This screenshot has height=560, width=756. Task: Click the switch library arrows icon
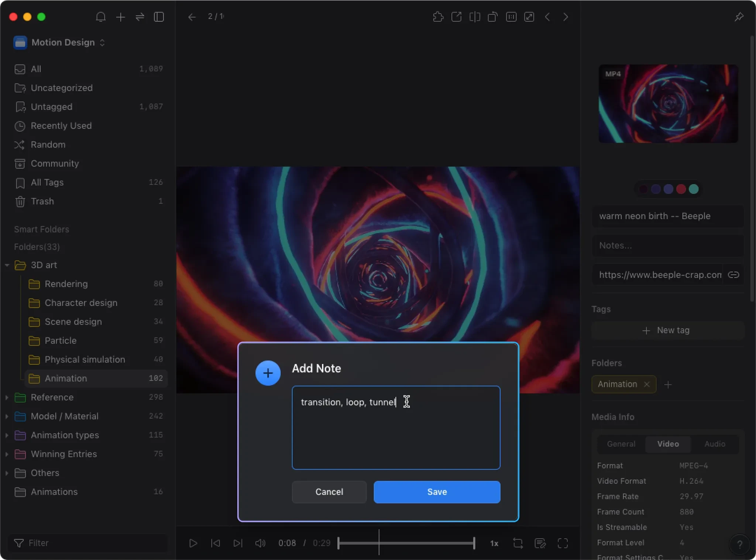(140, 17)
